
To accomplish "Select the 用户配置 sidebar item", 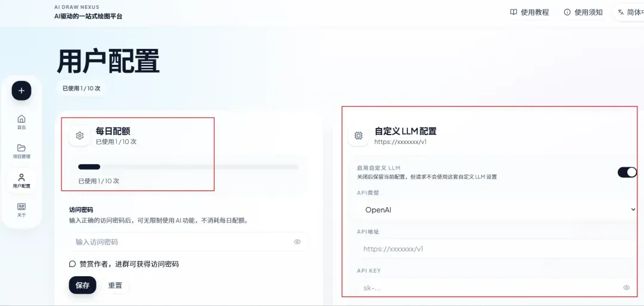I will [21, 180].
